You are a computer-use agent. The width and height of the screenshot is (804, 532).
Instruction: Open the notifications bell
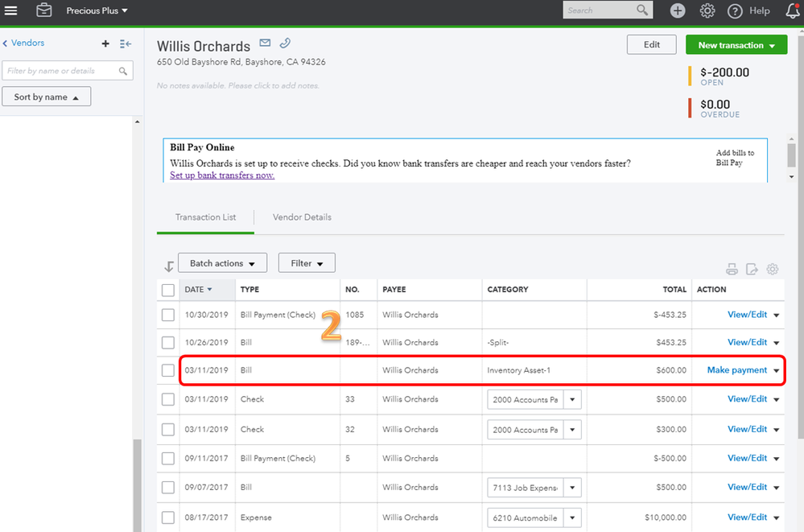coord(793,10)
